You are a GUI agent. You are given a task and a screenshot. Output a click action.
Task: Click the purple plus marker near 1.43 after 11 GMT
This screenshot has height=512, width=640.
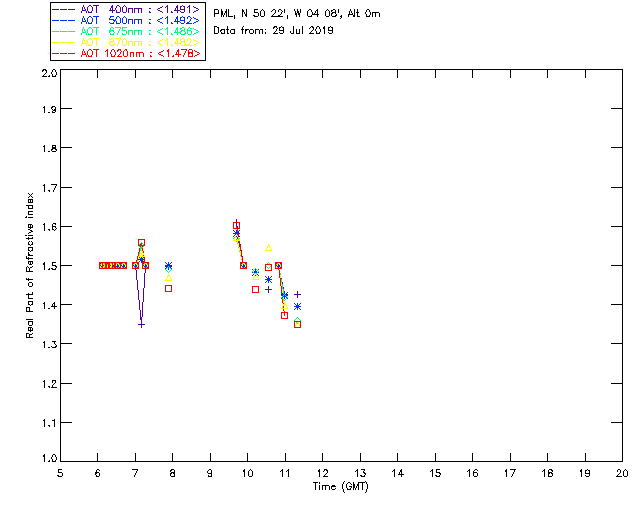tap(298, 294)
